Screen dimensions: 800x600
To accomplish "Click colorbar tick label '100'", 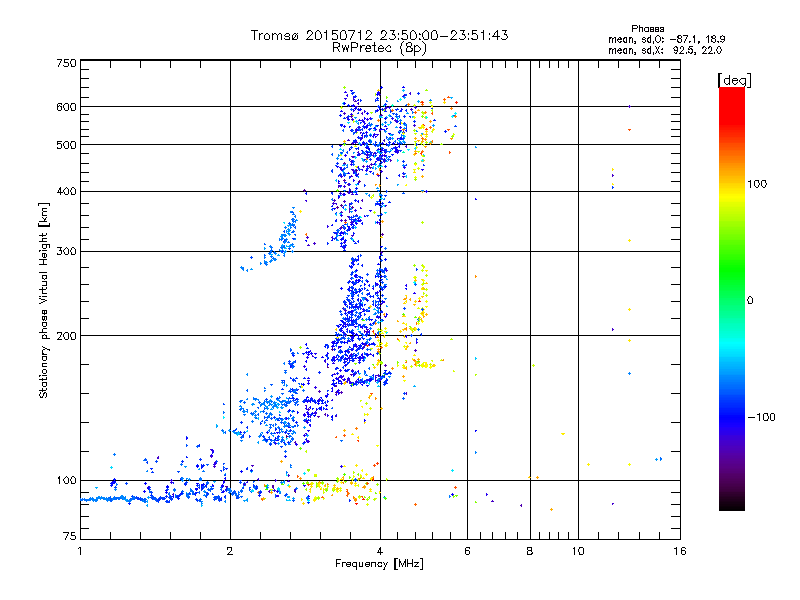I will (x=757, y=184).
